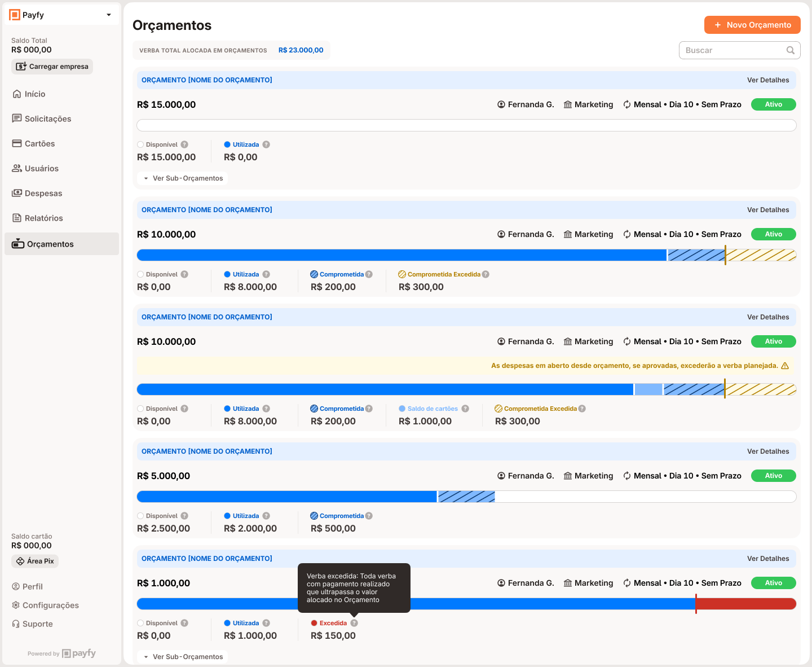Open Ver Detalhes of R$ 1.000,00 budget

click(768, 559)
